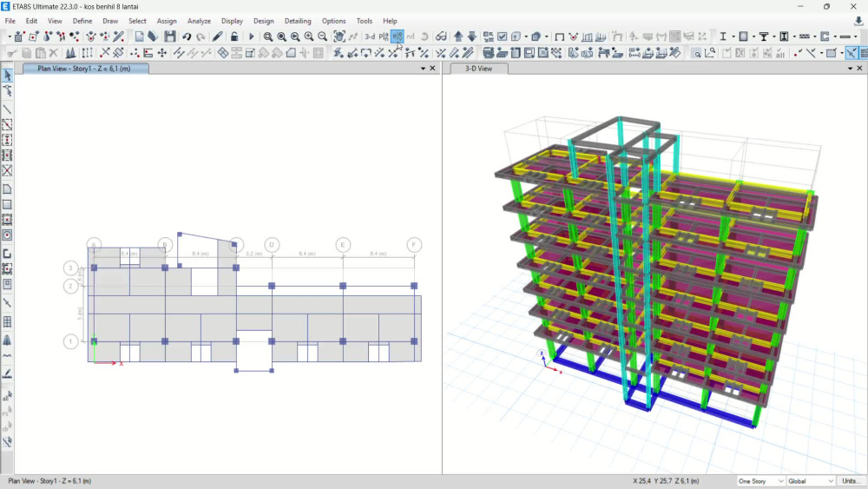Open the File menu
The image size is (868, 489).
pyautogui.click(x=10, y=21)
